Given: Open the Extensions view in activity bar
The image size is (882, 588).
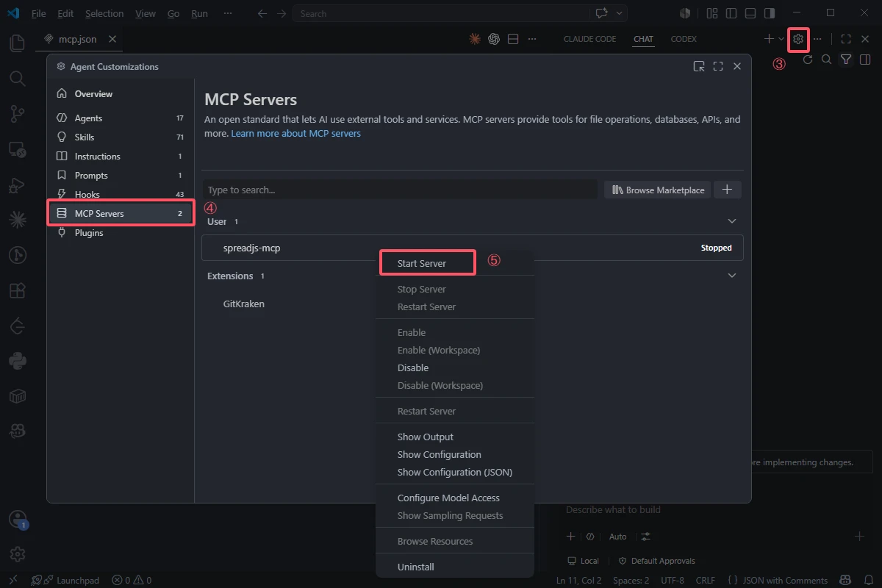Looking at the screenshot, I should [x=17, y=290].
